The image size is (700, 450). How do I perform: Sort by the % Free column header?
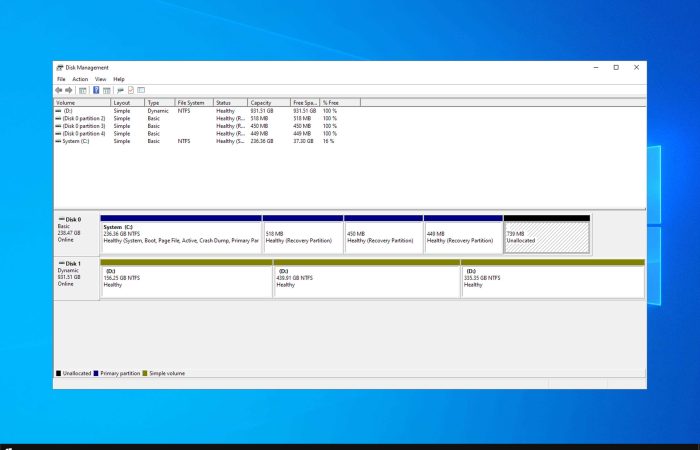tap(340, 103)
